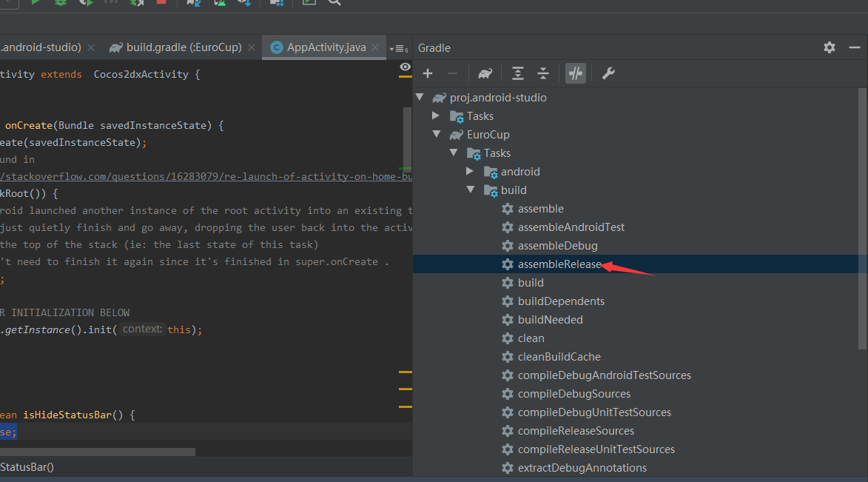Viewport: 868px width, 482px height.
Task: Open the hidden editor tabs list dropdown
Action: click(x=399, y=48)
